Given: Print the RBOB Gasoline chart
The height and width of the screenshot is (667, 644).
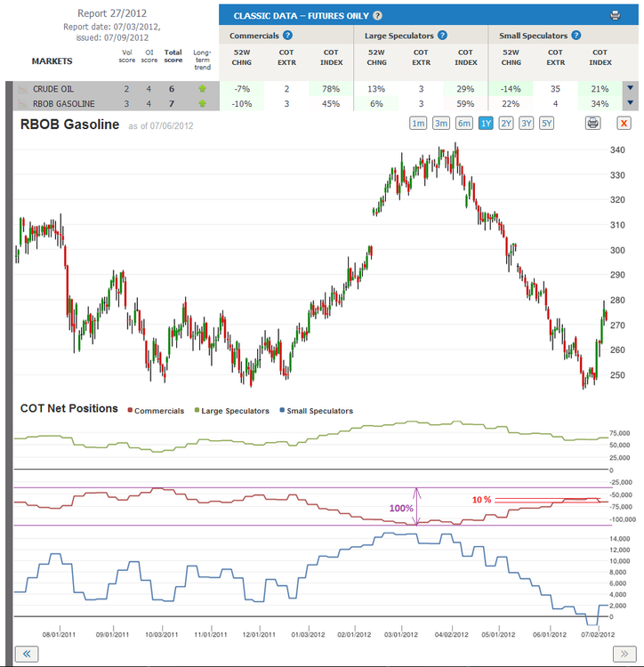Looking at the screenshot, I should 592,124.
